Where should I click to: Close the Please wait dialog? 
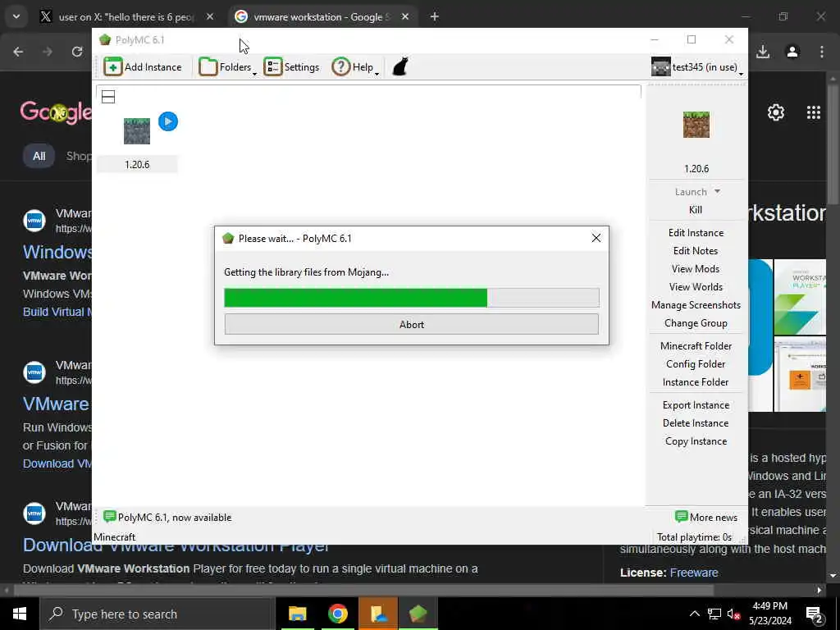596,238
